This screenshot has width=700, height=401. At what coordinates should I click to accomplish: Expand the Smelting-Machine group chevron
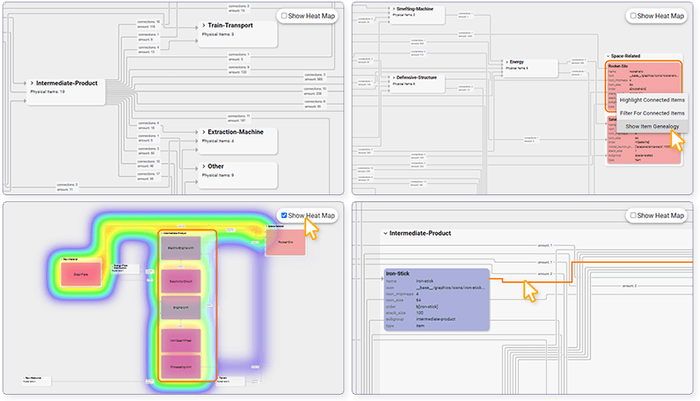coord(394,8)
